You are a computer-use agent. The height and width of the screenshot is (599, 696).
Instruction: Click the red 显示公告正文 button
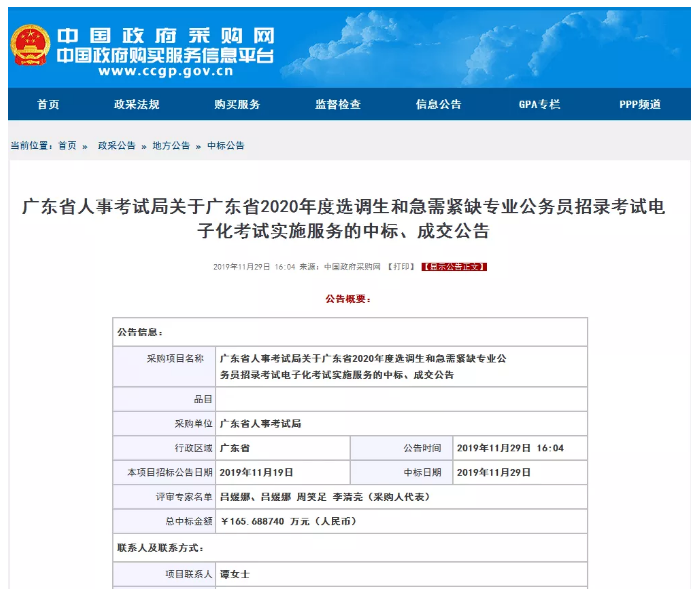tap(454, 267)
